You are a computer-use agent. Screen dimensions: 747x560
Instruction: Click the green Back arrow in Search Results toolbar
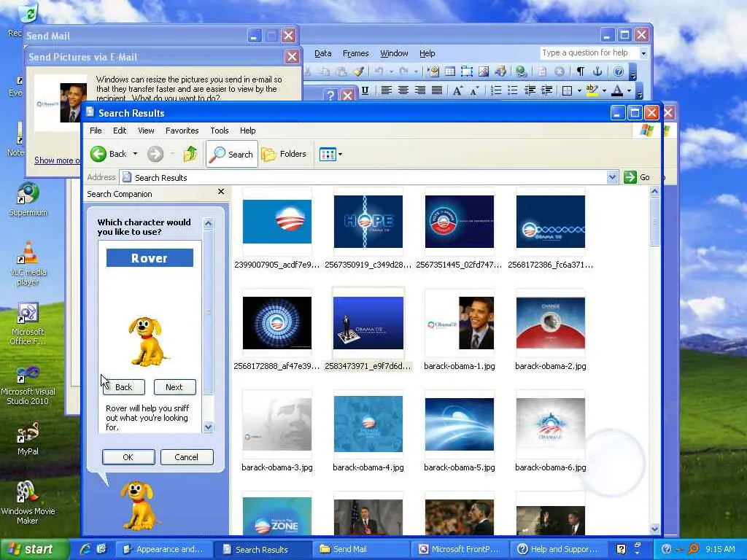[98, 154]
